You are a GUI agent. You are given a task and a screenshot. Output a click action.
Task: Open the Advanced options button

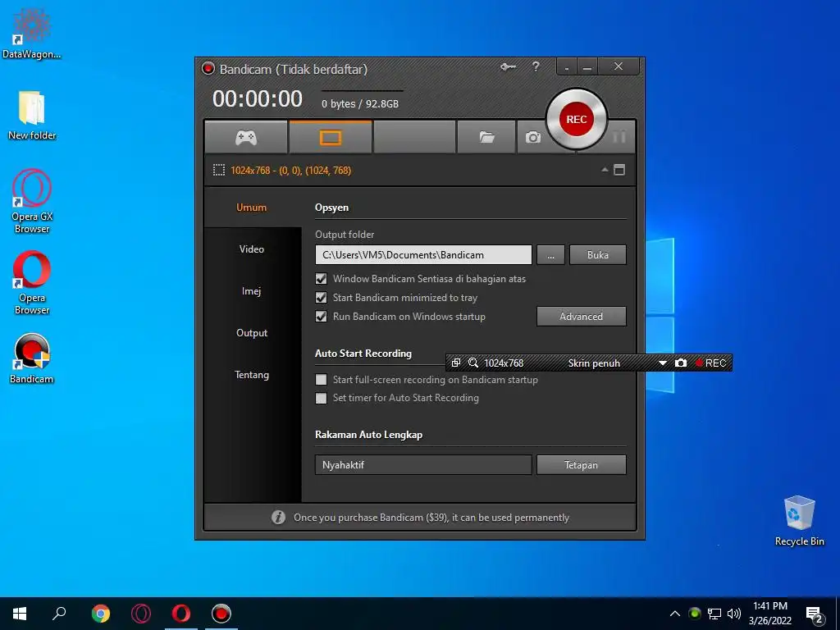pyautogui.click(x=582, y=316)
